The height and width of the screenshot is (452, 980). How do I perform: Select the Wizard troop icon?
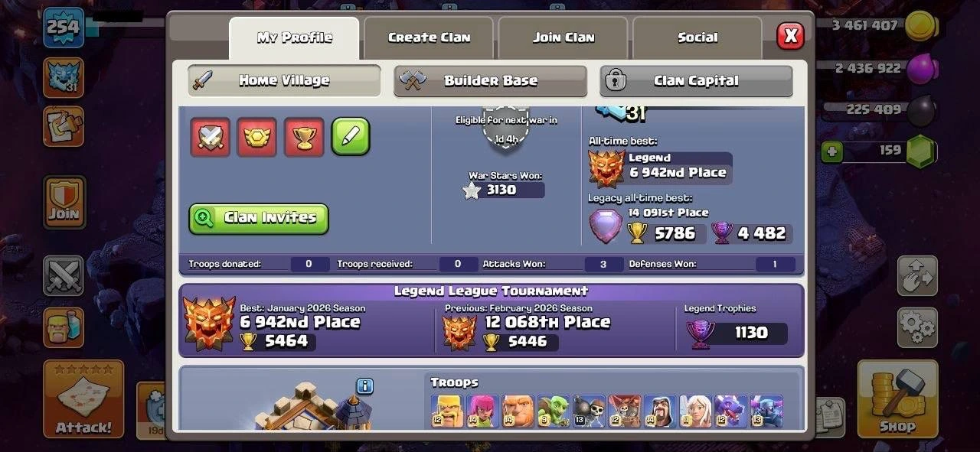coord(659,411)
